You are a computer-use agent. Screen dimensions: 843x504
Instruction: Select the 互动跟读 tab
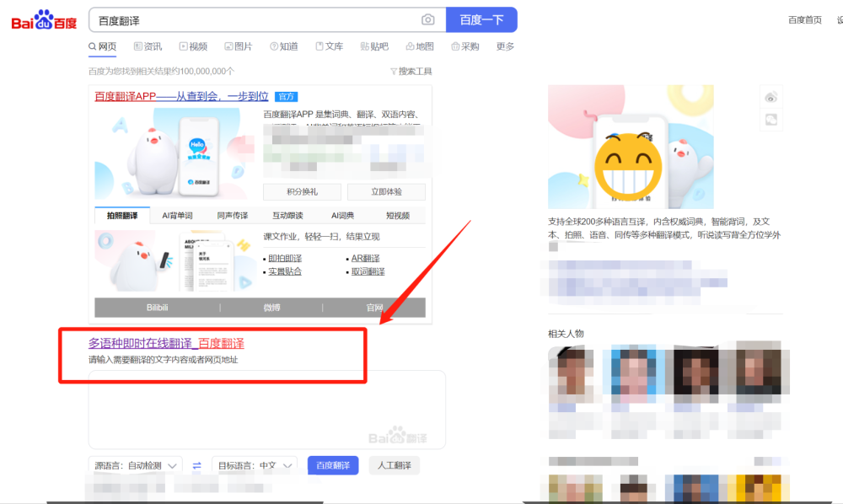click(287, 216)
